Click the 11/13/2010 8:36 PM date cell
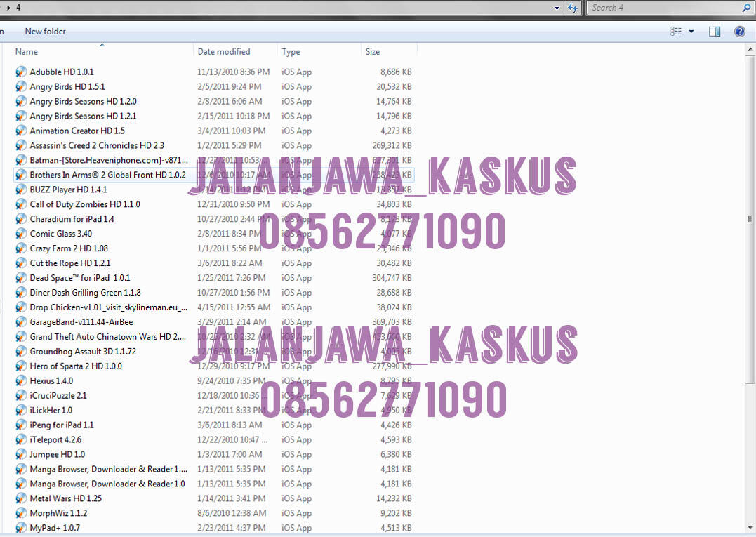Screen dimensions: 756x537 (233, 72)
